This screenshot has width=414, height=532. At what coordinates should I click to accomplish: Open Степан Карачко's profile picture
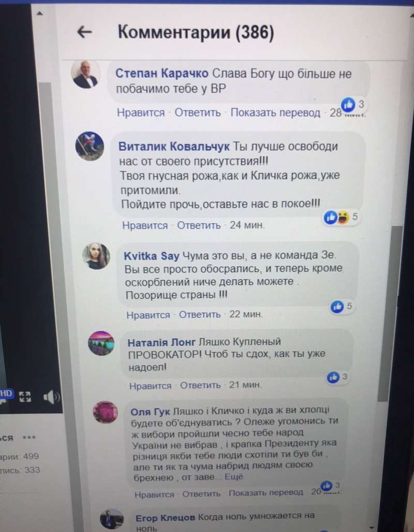point(85,74)
